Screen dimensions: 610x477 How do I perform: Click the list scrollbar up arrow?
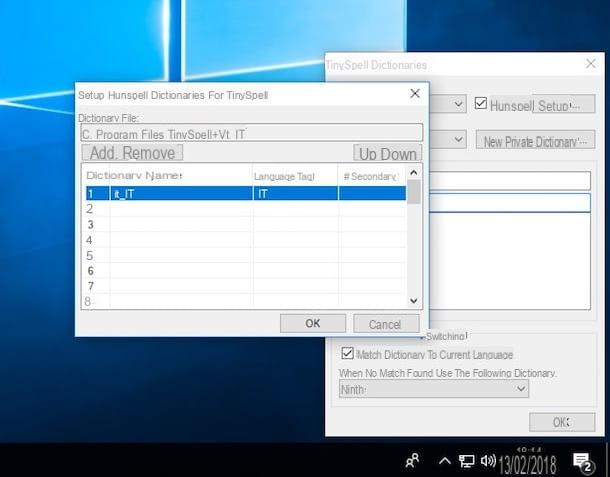pyautogui.click(x=414, y=172)
